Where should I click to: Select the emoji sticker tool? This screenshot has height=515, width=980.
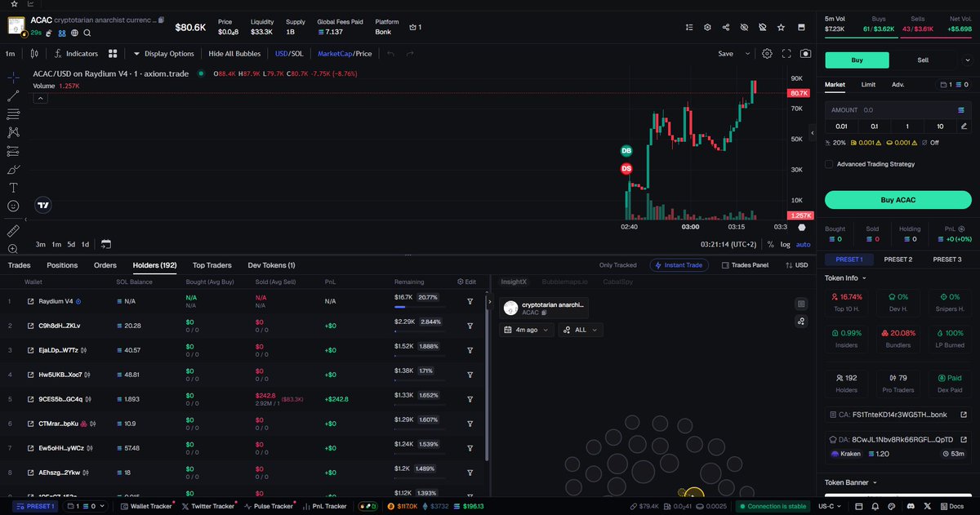click(x=13, y=206)
